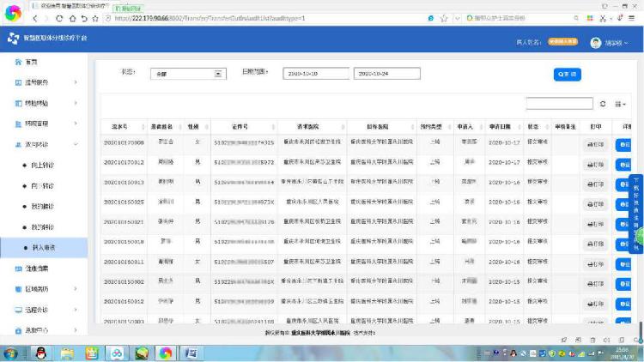Click the browser address bar URL
This screenshot has width=644, height=362.
click(x=210, y=19)
